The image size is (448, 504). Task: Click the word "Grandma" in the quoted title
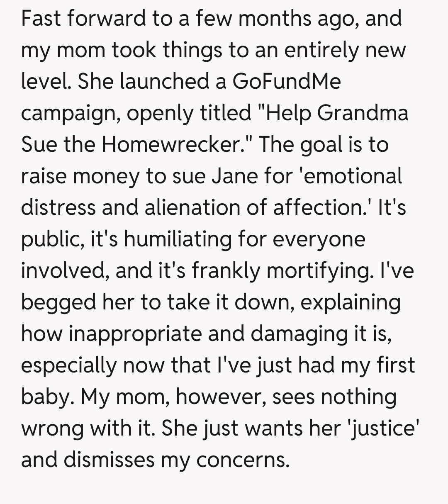click(x=363, y=113)
